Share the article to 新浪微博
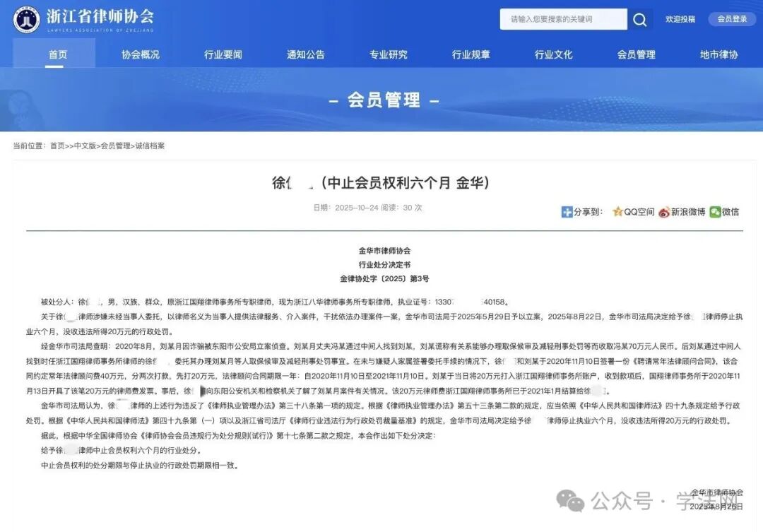The width and height of the screenshot is (763, 532). tap(680, 212)
